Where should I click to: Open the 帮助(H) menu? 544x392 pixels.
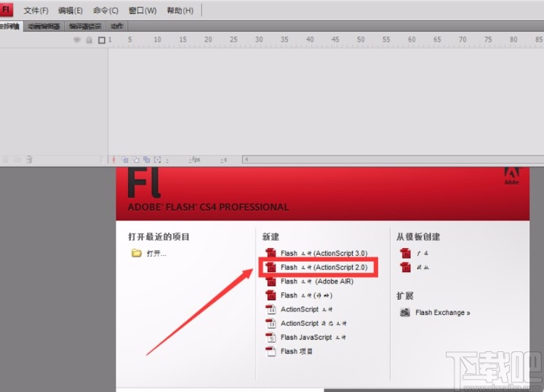(x=180, y=10)
